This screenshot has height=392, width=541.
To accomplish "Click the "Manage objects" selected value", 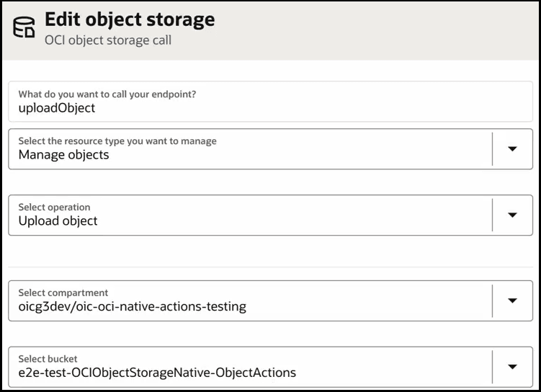I will (x=63, y=154).
